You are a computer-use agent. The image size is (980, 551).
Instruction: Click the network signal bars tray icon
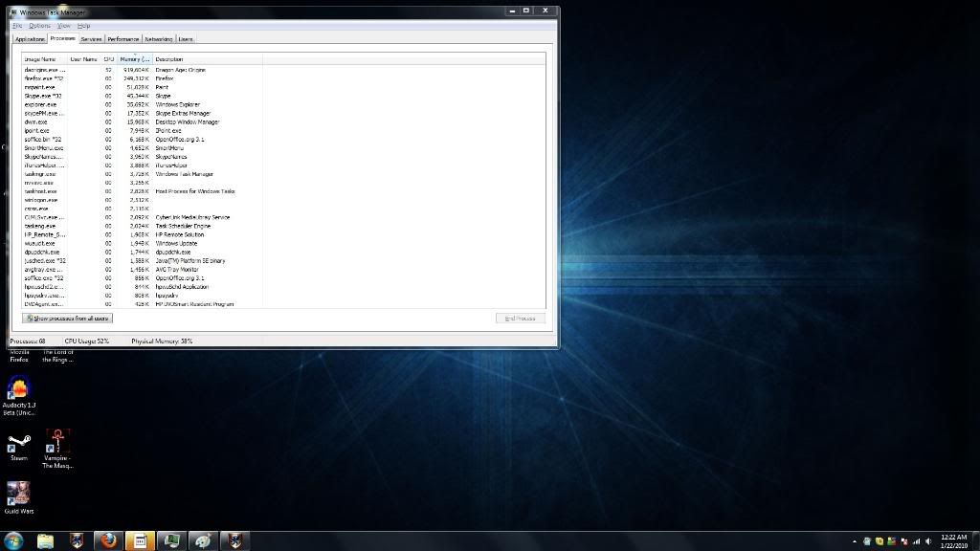tap(916, 541)
